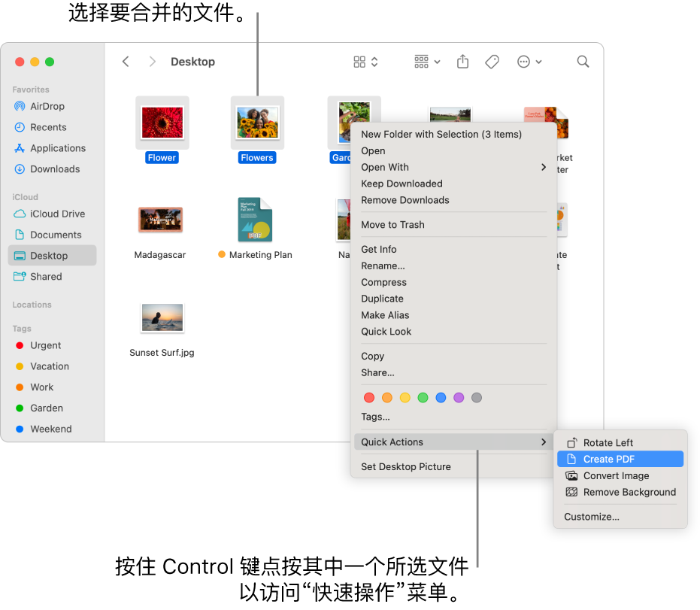Image resolution: width=700 pixels, height=610 pixels.
Task: Open the group-by options dropdown
Action: (x=427, y=62)
